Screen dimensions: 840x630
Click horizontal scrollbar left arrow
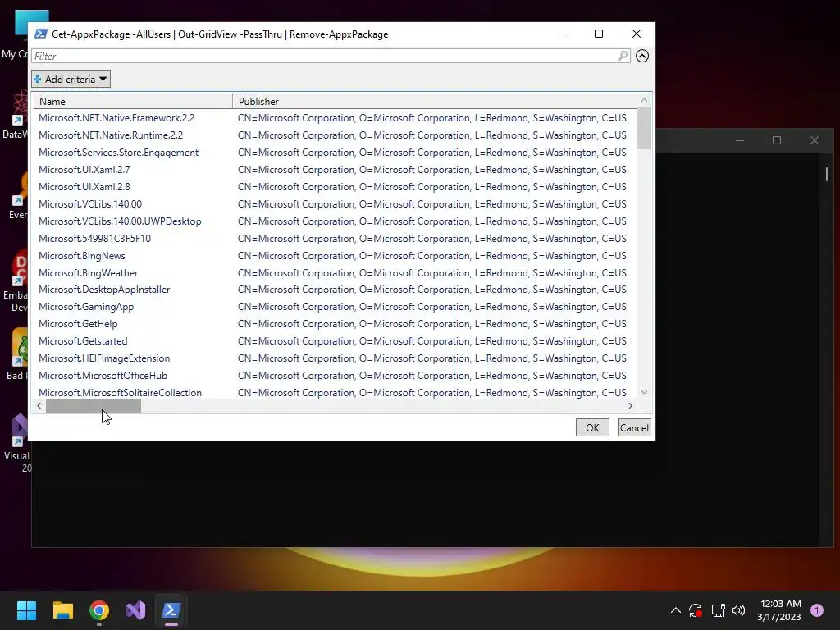39,406
